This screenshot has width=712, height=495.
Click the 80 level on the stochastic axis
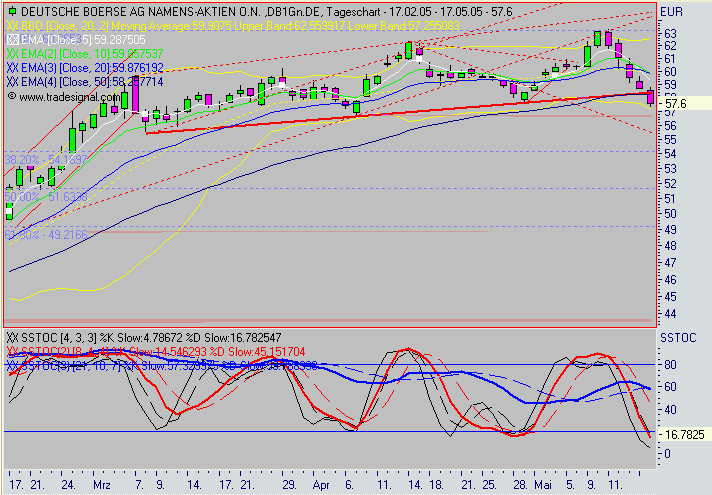pyautogui.click(x=670, y=365)
